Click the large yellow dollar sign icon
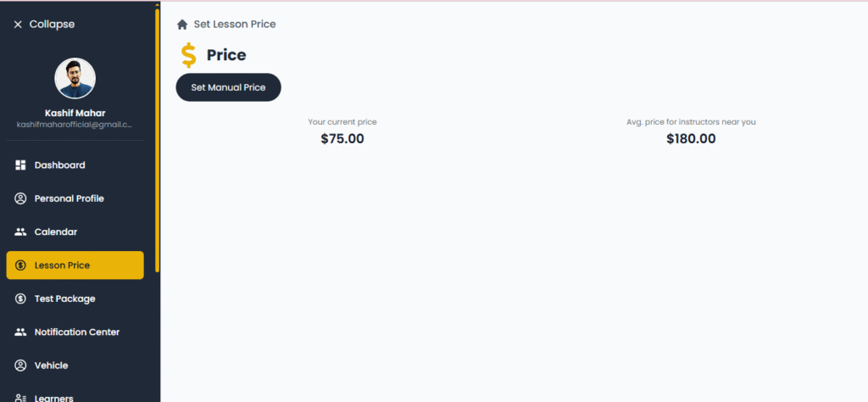Screen dimensions: 868x402 coord(188,56)
